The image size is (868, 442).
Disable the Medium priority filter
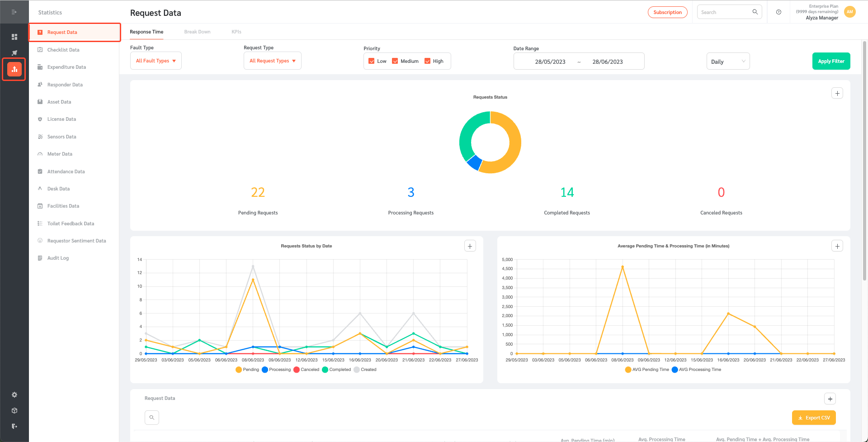[394, 61]
